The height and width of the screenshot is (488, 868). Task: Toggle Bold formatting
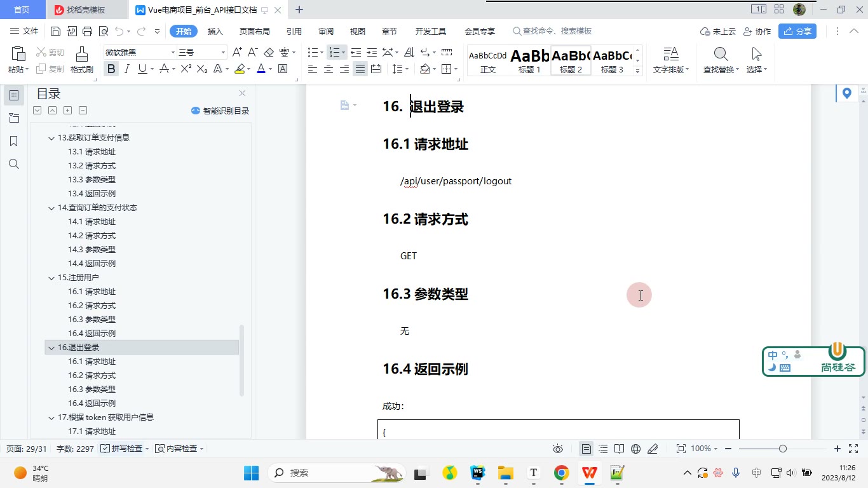point(112,69)
